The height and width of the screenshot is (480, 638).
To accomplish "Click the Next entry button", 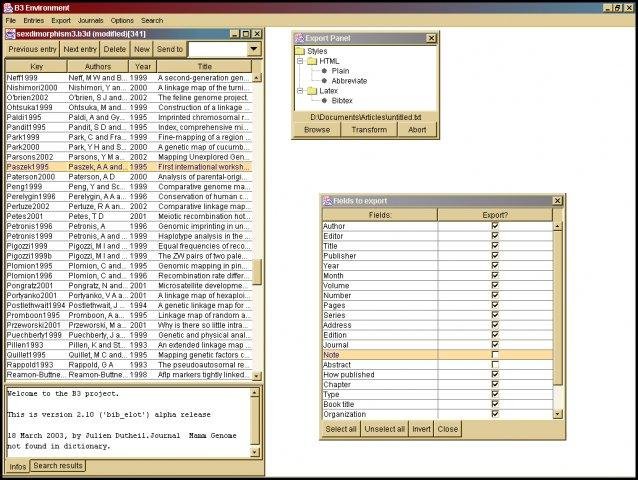I will (80, 49).
